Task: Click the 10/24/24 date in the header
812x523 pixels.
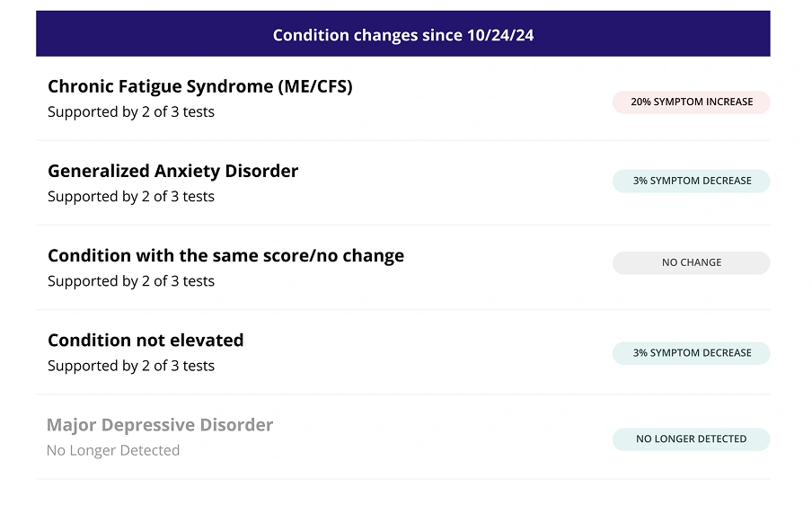Action: 499,35
